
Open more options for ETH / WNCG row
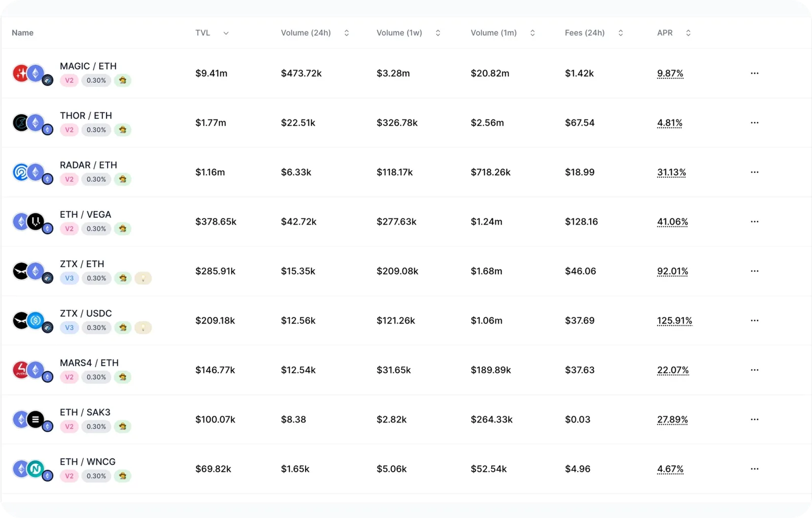point(755,469)
